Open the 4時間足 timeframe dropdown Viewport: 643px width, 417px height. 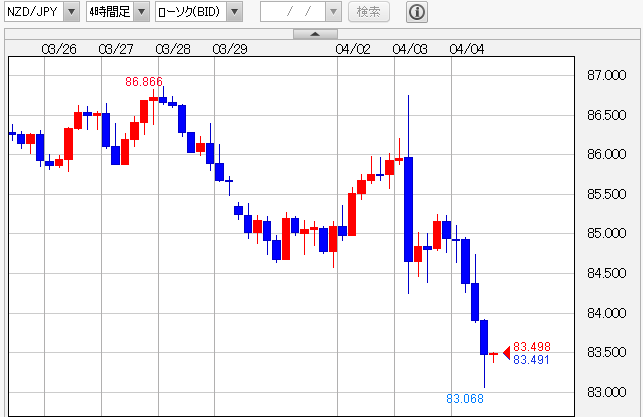point(140,12)
